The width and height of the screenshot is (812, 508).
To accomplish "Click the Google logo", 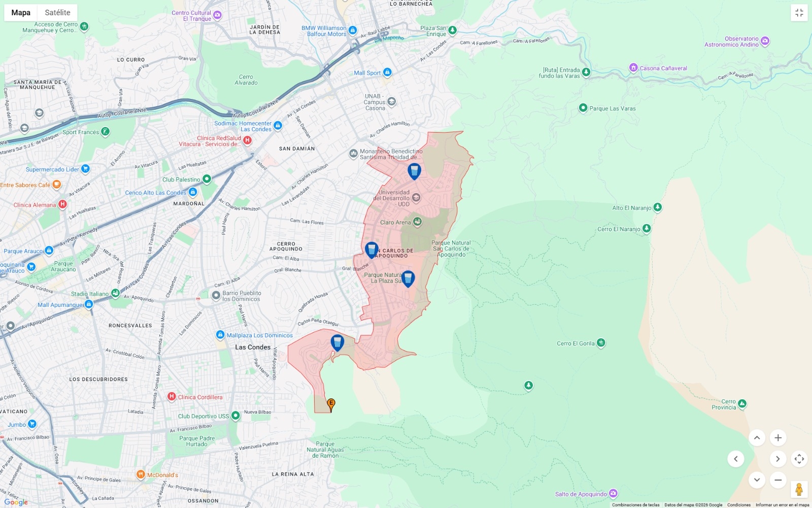I will coord(16,502).
